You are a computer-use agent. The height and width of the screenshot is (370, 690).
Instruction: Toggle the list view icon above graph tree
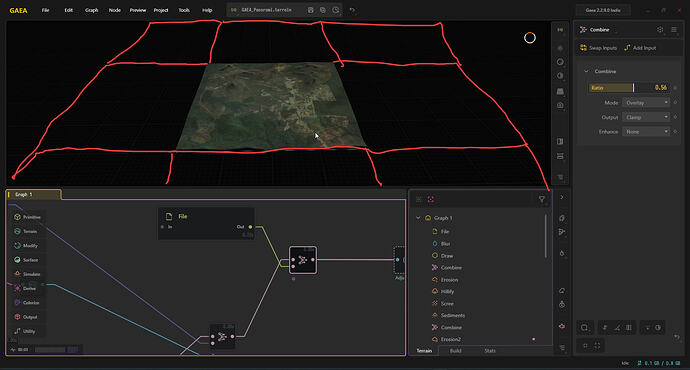click(419, 199)
